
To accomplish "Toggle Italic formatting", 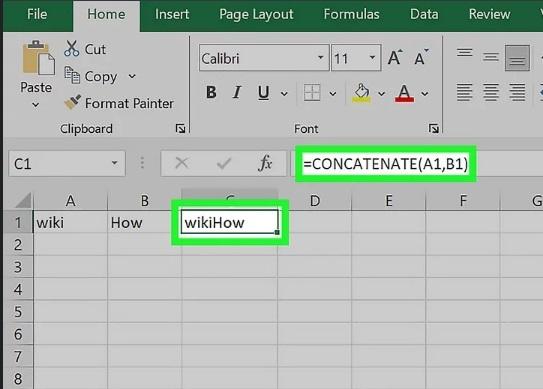I will [237, 92].
